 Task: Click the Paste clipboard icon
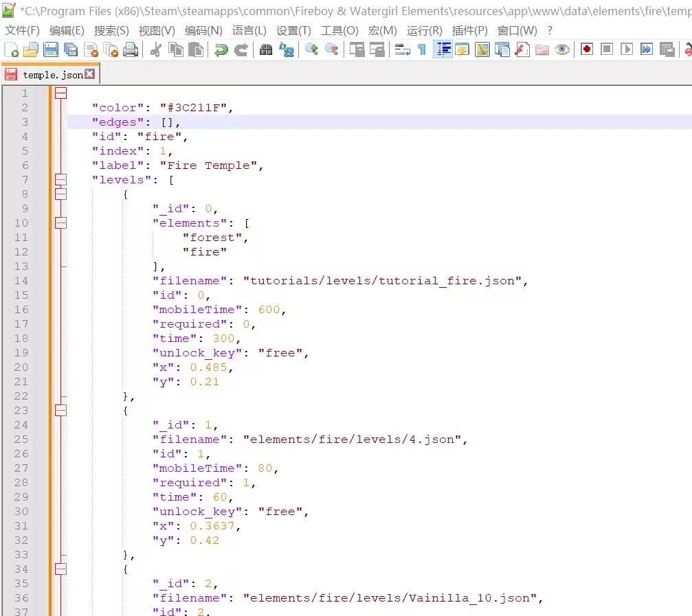click(x=196, y=50)
